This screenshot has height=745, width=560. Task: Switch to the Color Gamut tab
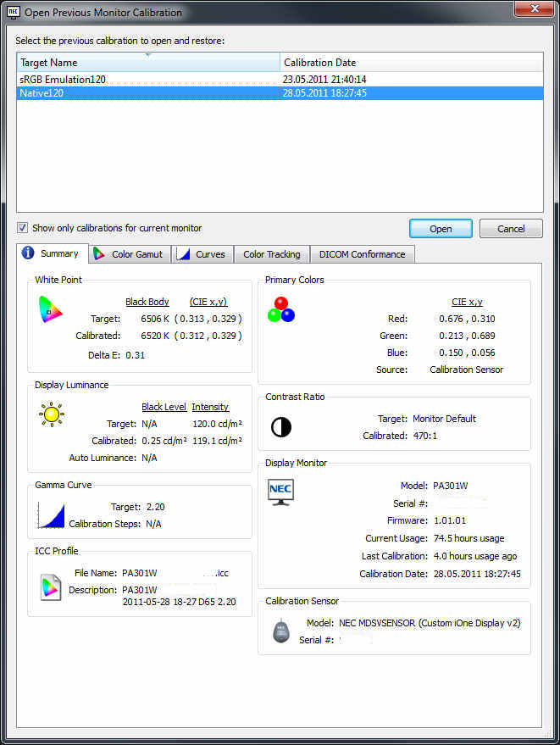(x=128, y=254)
